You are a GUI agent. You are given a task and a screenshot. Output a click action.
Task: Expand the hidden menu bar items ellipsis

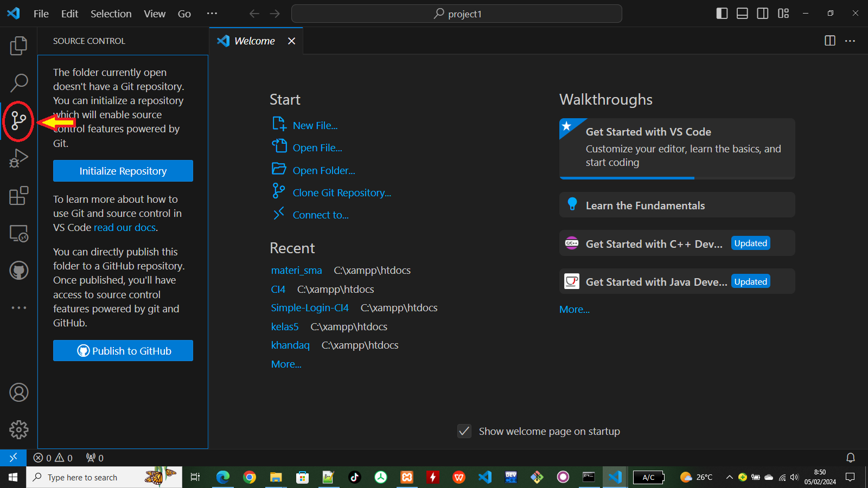pos(212,14)
